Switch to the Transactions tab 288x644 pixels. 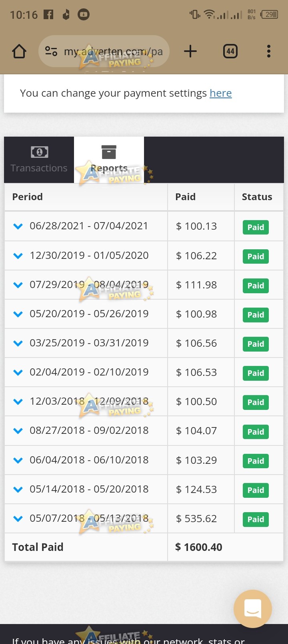(39, 160)
